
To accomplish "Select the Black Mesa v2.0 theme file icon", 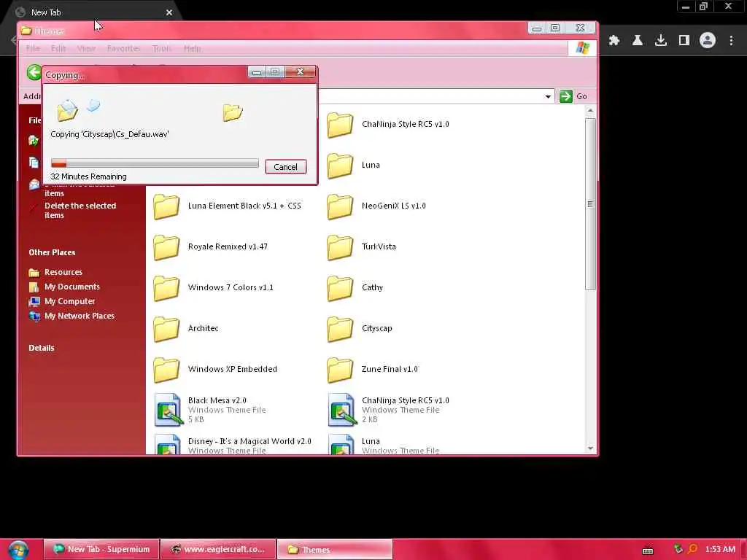I will click(x=169, y=410).
